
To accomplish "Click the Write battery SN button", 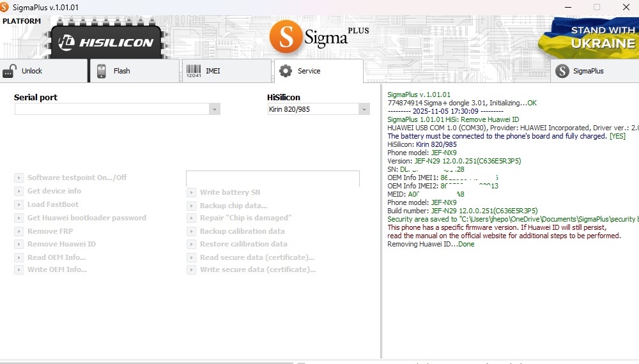I will 224,192.
